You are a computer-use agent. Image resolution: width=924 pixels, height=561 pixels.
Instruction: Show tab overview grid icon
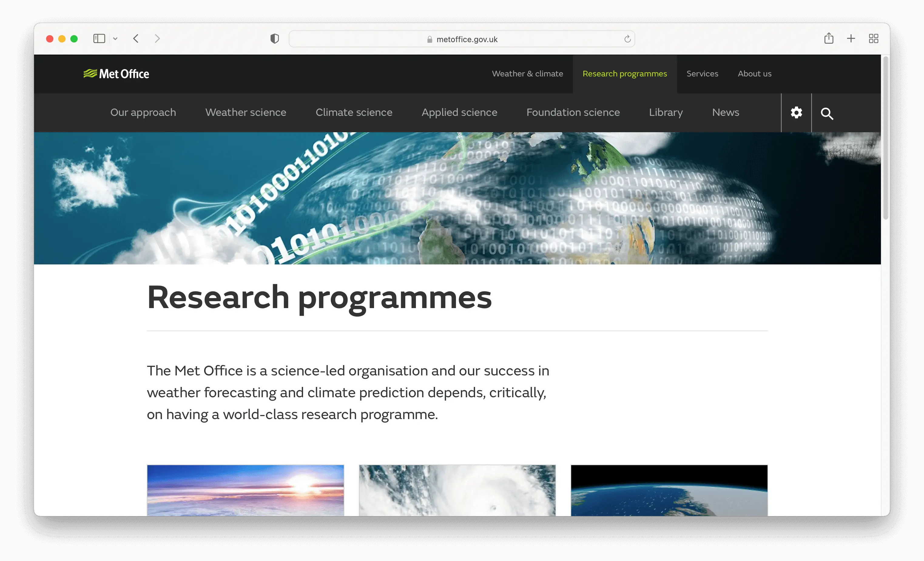coord(873,38)
